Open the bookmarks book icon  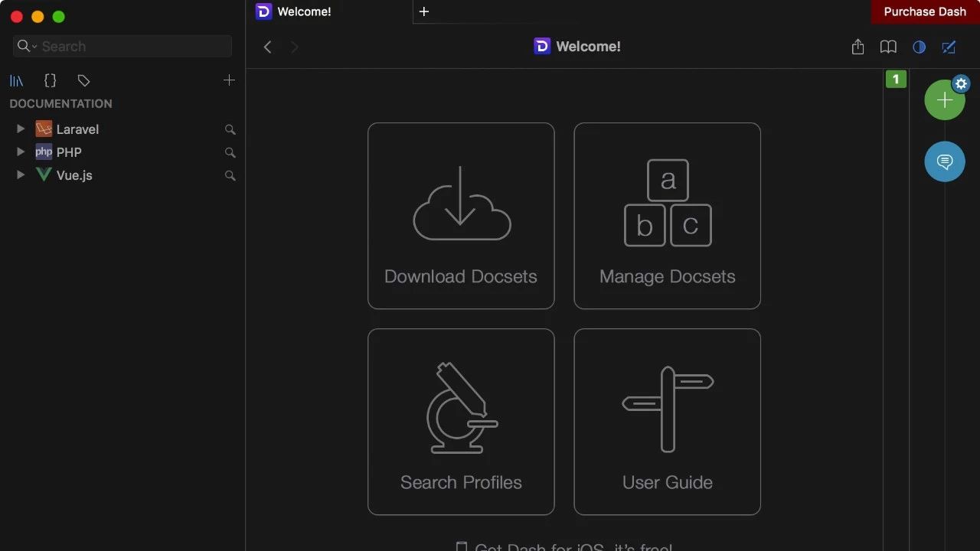[x=888, y=47]
